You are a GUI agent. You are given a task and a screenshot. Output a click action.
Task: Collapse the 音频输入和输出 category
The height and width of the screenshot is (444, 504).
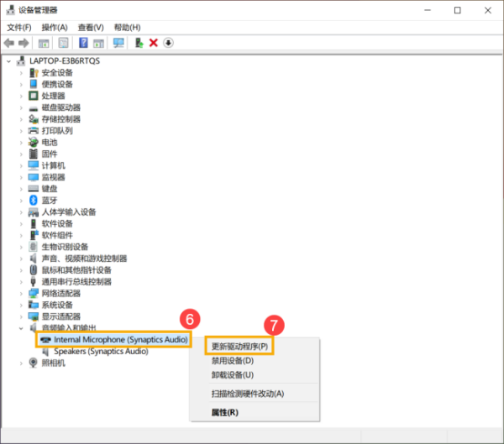click(21, 328)
